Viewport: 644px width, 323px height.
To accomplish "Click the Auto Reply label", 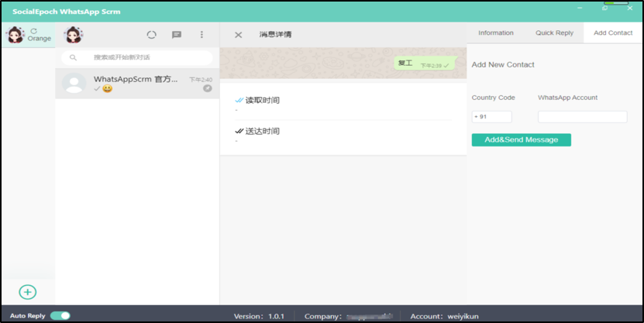I will (28, 315).
